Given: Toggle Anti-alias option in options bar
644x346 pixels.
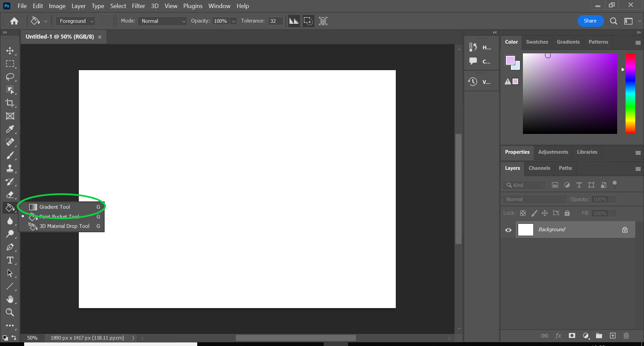Looking at the screenshot, I should [x=294, y=21].
